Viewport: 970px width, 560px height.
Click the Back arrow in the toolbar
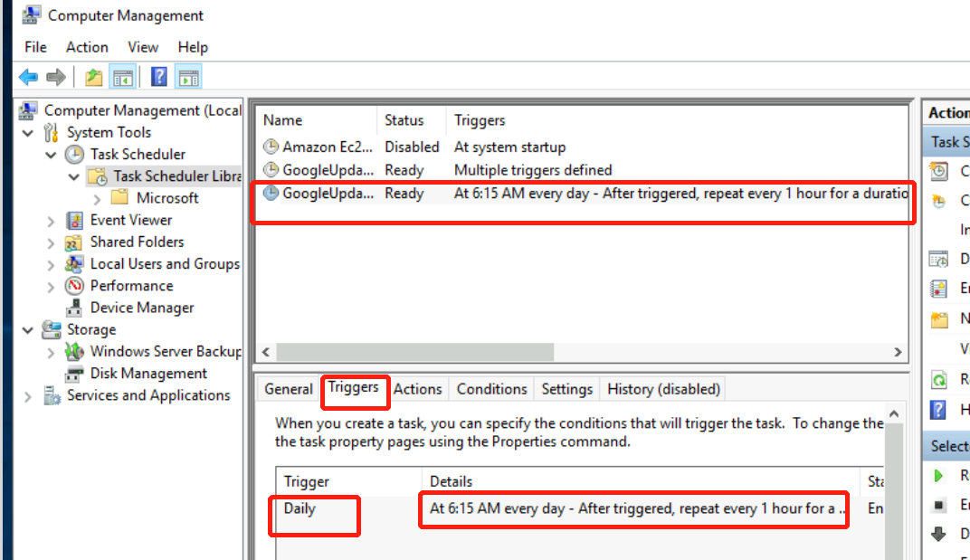point(29,78)
